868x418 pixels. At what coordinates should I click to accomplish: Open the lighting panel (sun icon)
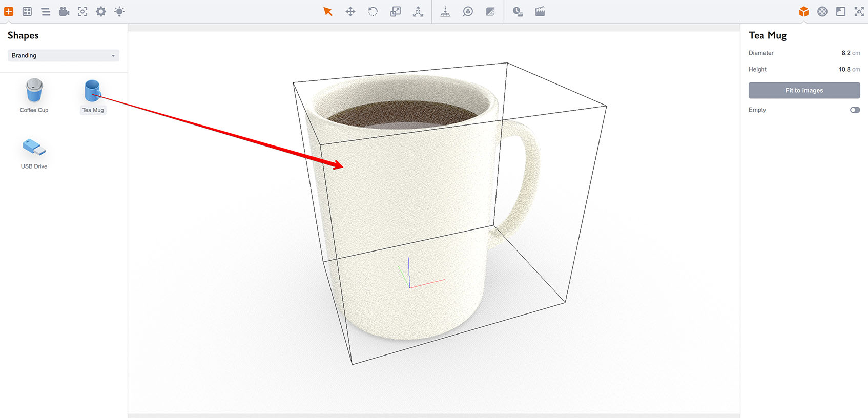119,11
